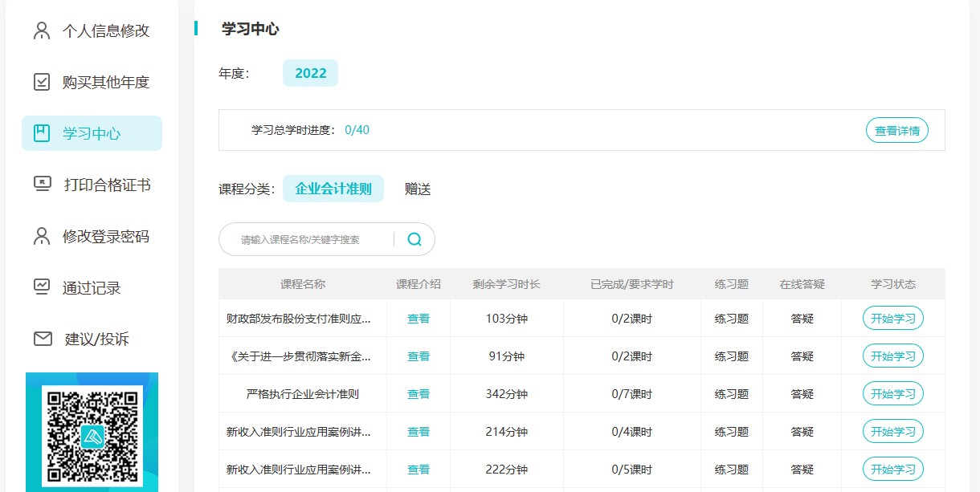Start learning 严格执行企业会计准则 course
Screen dimensions: 980x492
892,394
